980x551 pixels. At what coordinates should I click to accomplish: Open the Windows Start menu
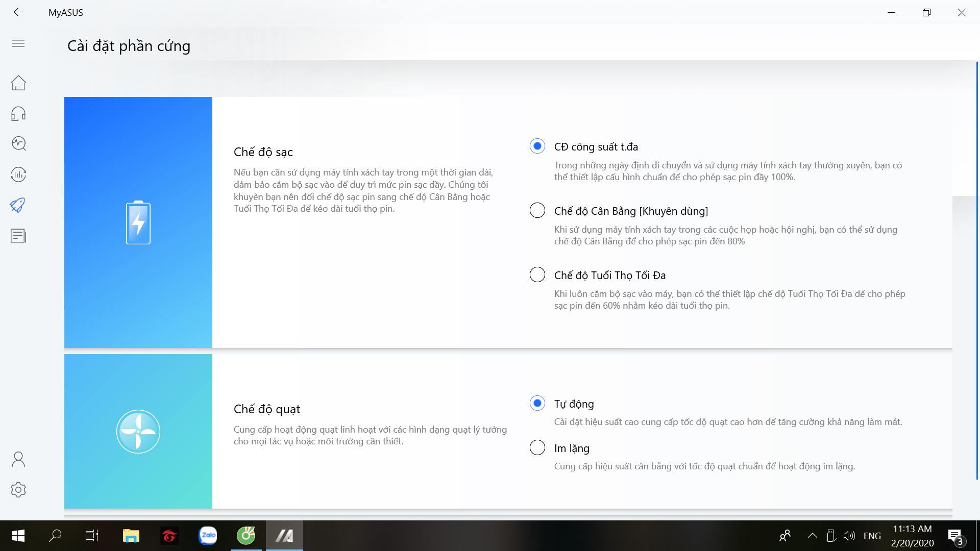click(18, 536)
